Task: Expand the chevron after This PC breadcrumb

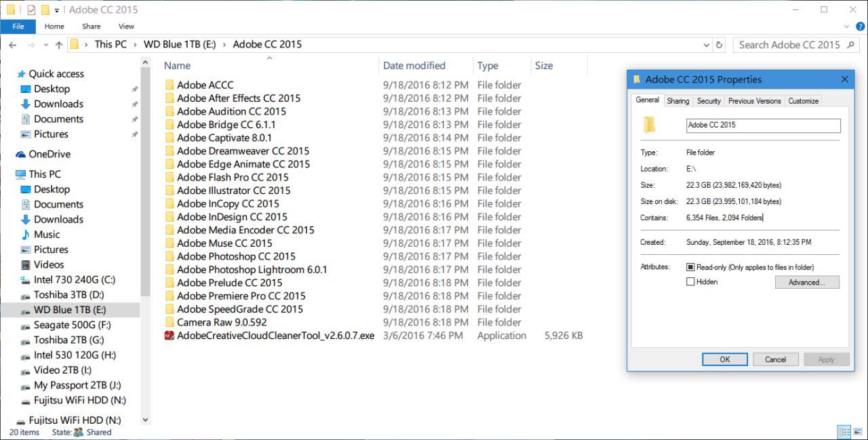Action: coord(135,45)
